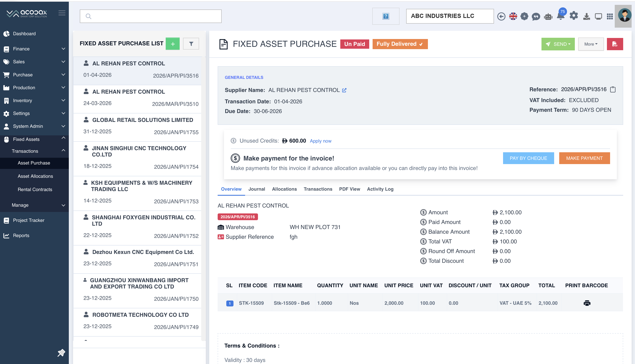Select Dezhou Kexun CNC Equipment entry
The height and width of the screenshot is (364, 635).
[x=137, y=259]
